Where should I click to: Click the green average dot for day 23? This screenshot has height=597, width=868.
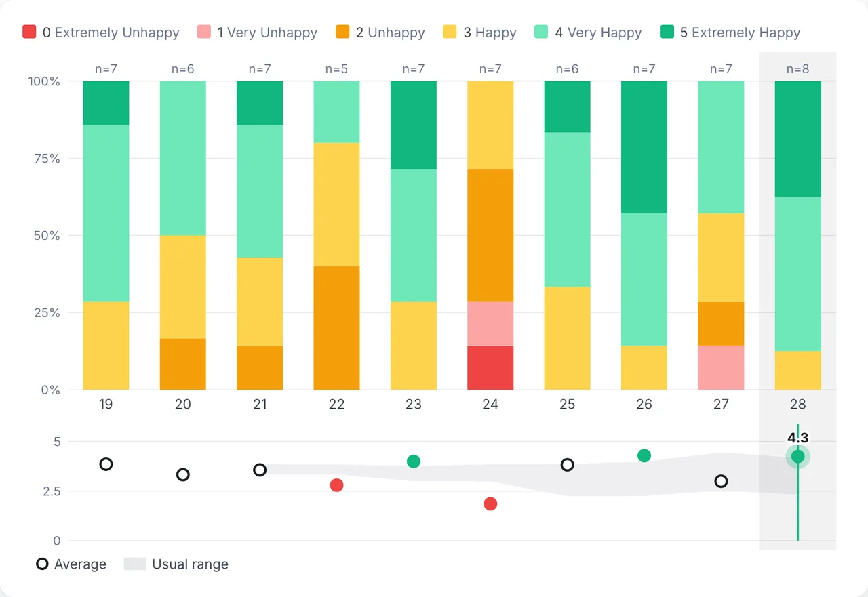point(414,461)
